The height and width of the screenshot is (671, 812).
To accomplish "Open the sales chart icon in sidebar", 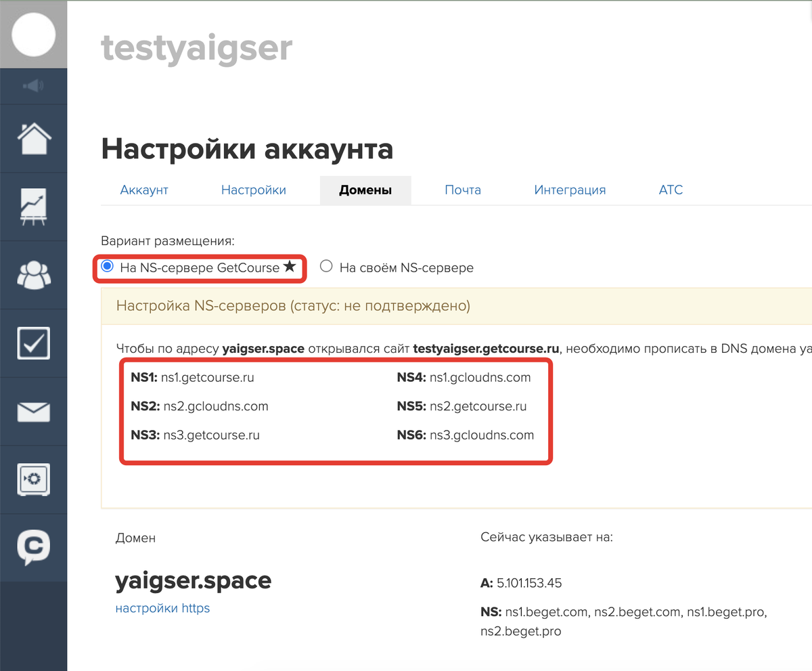I will (x=33, y=207).
